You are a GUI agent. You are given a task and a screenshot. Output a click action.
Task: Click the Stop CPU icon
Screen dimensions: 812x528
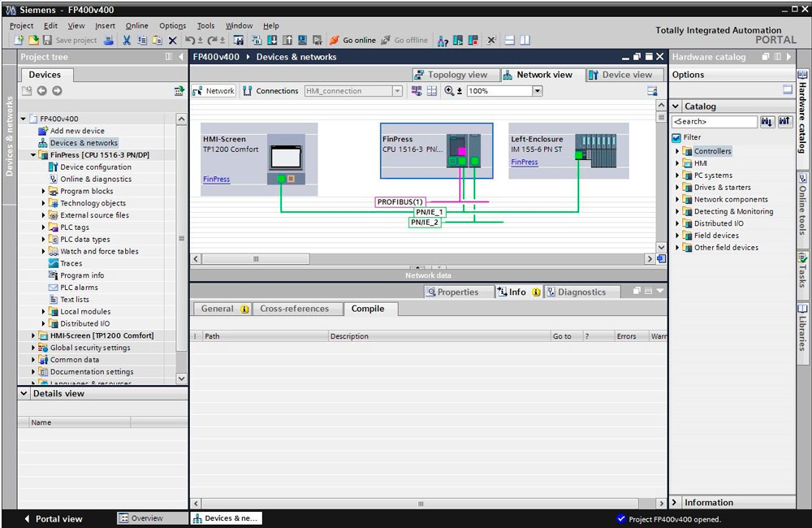473,40
